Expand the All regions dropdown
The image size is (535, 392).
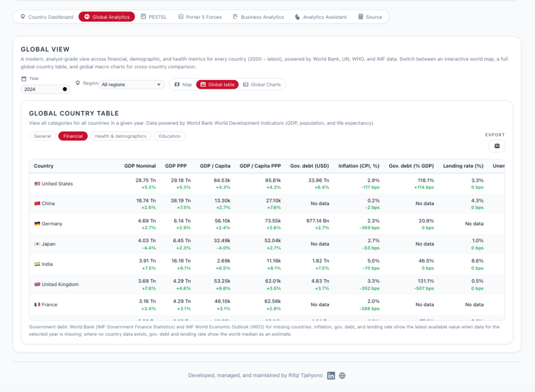pos(132,85)
